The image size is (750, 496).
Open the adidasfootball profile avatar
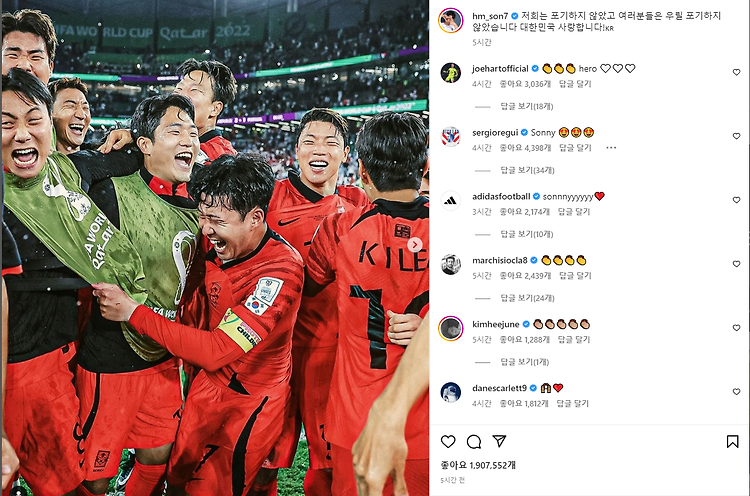(451, 200)
